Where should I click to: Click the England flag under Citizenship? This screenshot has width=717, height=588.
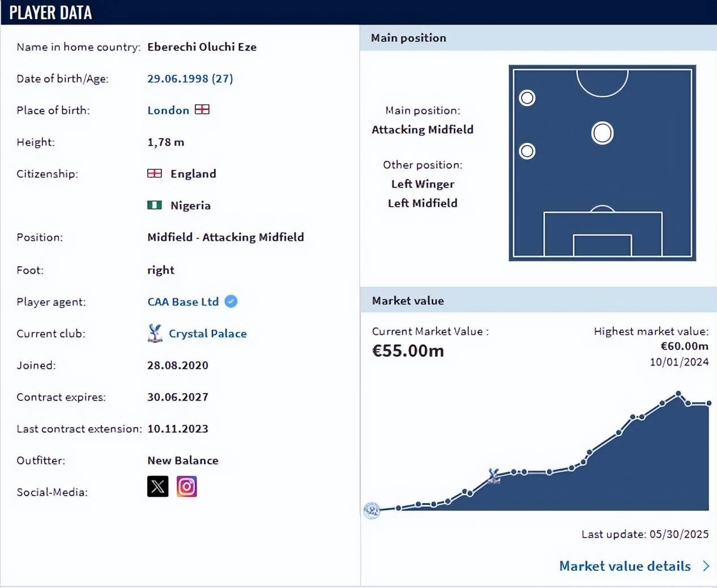[x=155, y=173]
